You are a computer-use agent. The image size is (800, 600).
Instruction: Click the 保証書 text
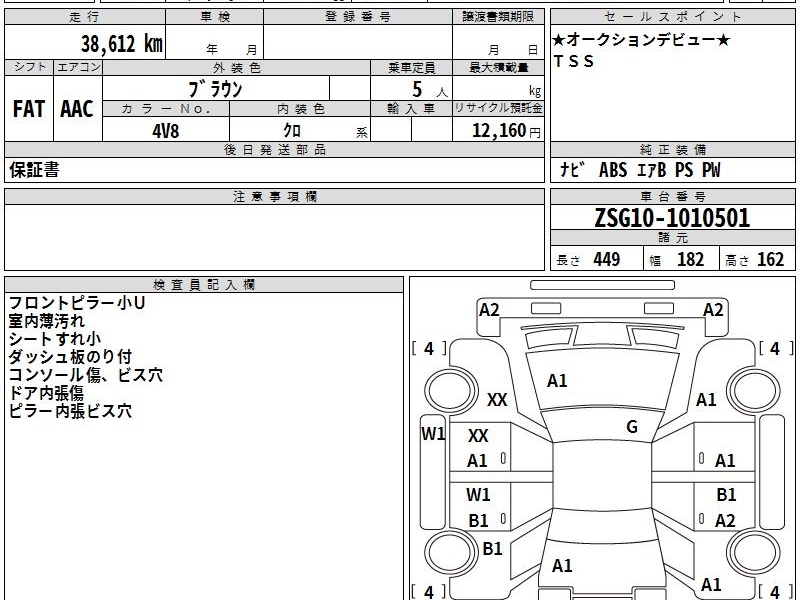click(34, 169)
